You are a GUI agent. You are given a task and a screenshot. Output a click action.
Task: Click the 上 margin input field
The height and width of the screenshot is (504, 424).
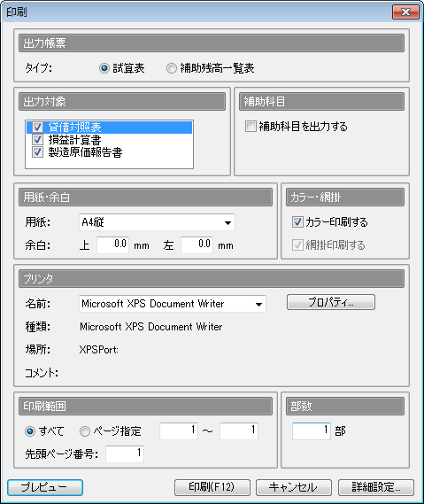coord(112,245)
